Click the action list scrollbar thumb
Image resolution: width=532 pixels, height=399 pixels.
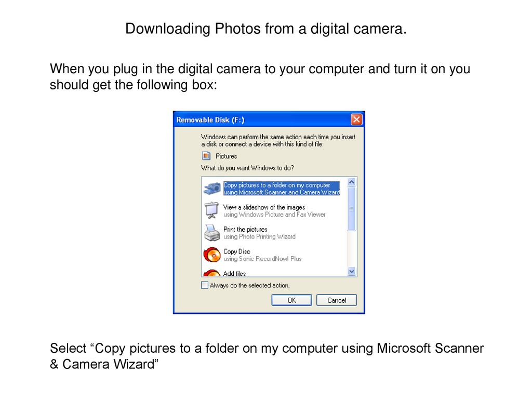(352, 209)
